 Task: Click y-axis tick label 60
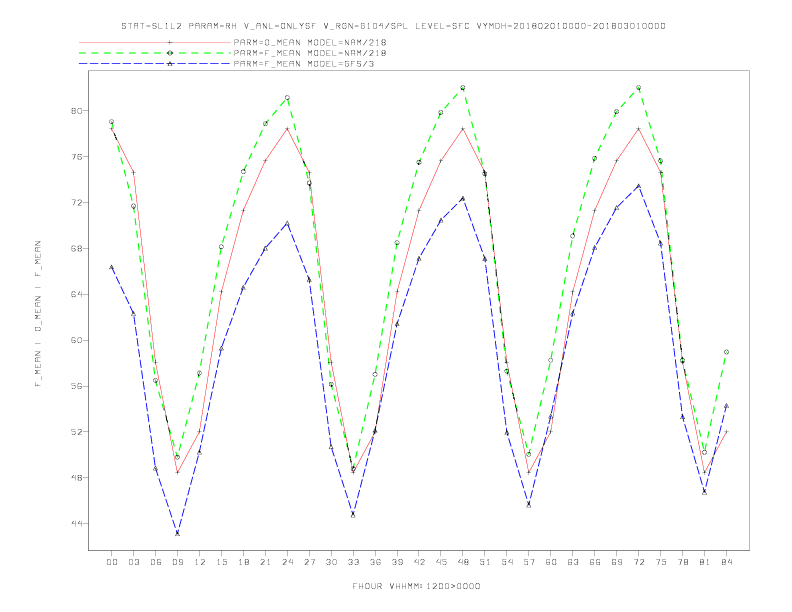coord(76,340)
